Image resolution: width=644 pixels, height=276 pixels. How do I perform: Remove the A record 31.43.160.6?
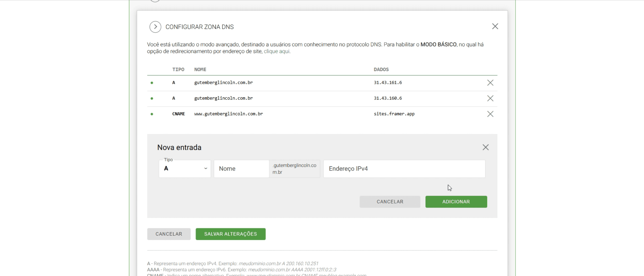pyautogui.click(x=490, y=98)
